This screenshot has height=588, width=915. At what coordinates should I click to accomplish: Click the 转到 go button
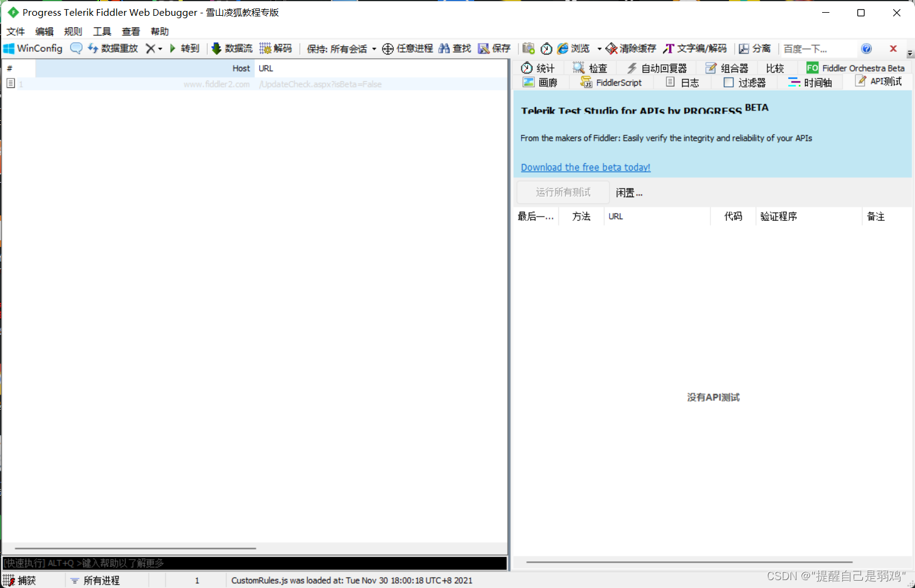(x=184, y=49)
